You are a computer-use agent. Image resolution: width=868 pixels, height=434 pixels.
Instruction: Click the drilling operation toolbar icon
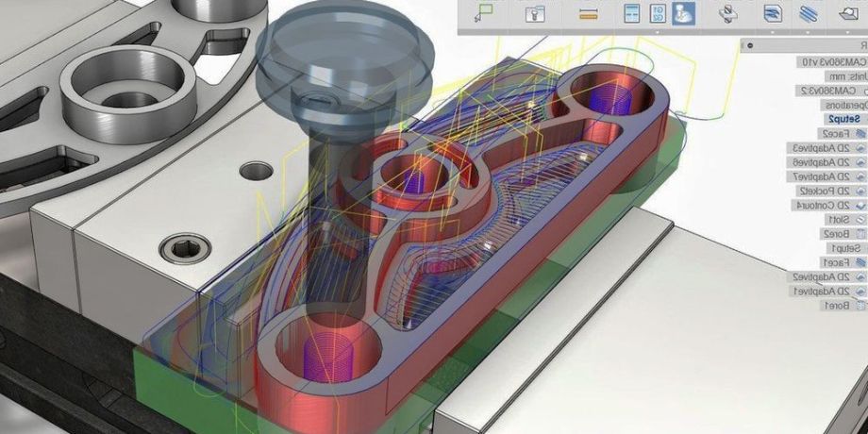click(727, 13)
